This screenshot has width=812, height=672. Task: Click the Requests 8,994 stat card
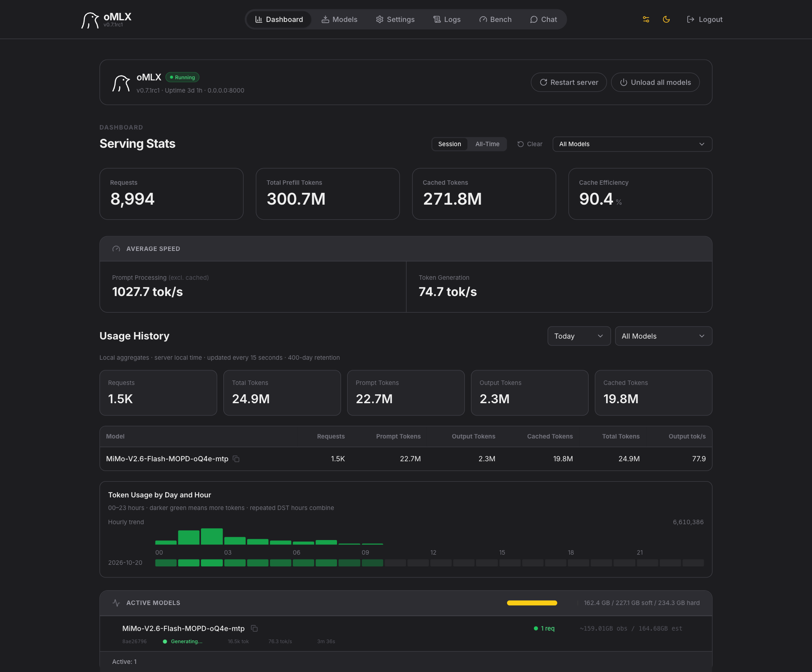pos(171,194)
